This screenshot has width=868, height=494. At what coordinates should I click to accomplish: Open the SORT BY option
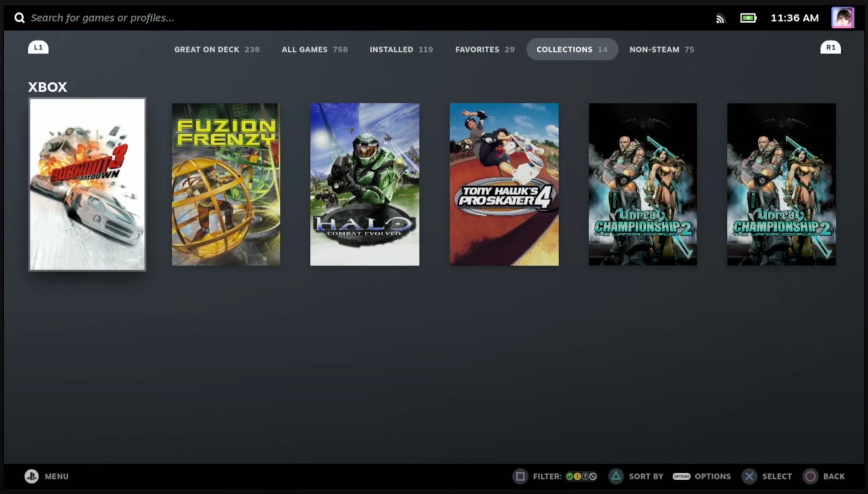coord(646,476)
